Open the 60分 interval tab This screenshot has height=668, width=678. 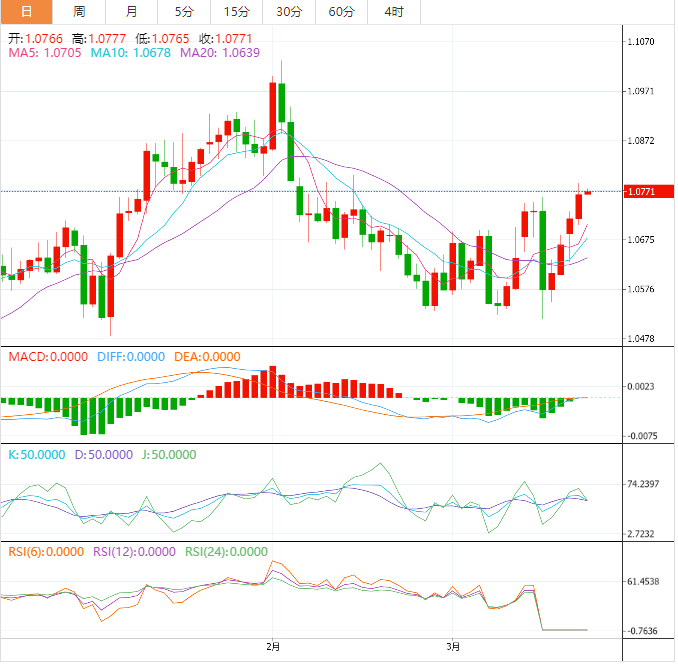tap(341, 12)
